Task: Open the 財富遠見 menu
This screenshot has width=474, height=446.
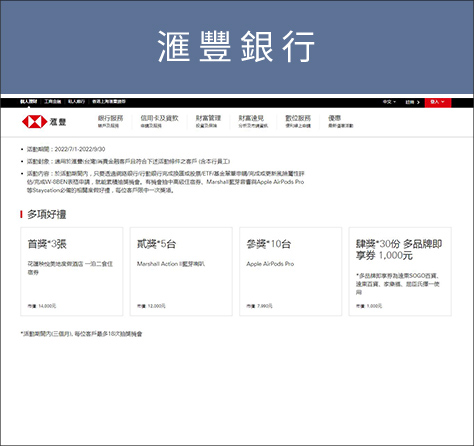Action: pos(253,121)
